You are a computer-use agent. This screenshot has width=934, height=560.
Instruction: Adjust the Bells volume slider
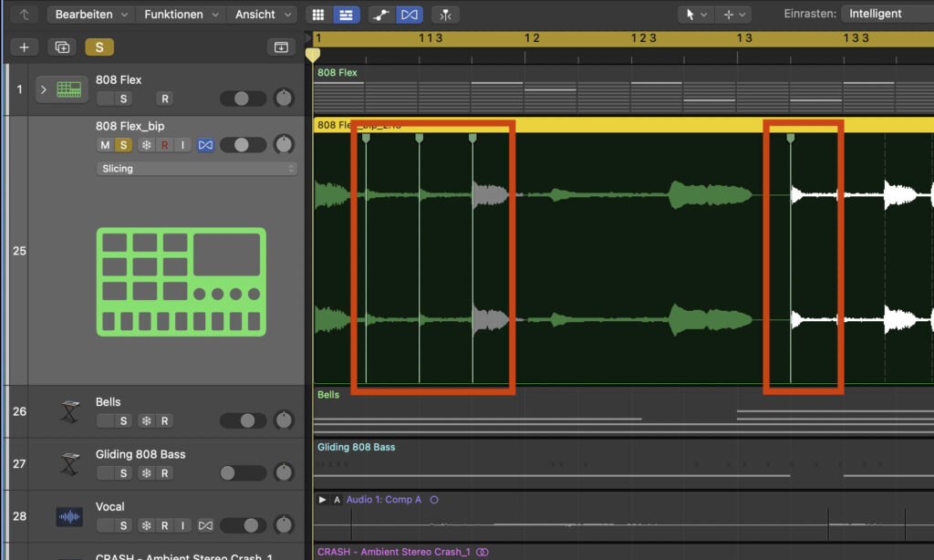point(243,420)
